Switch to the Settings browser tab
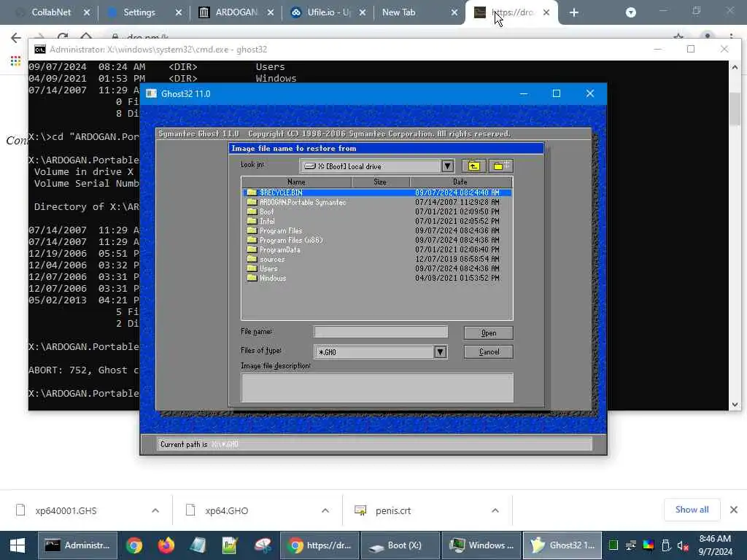Screen dimensions: 747x560 [139, 12]
